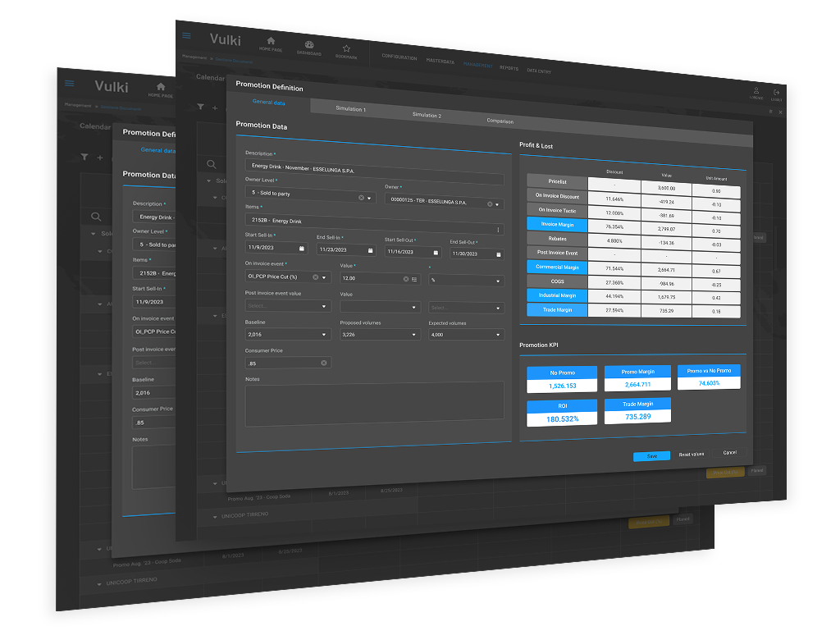Switch to the Simulation 1 tab

(350, 109)
